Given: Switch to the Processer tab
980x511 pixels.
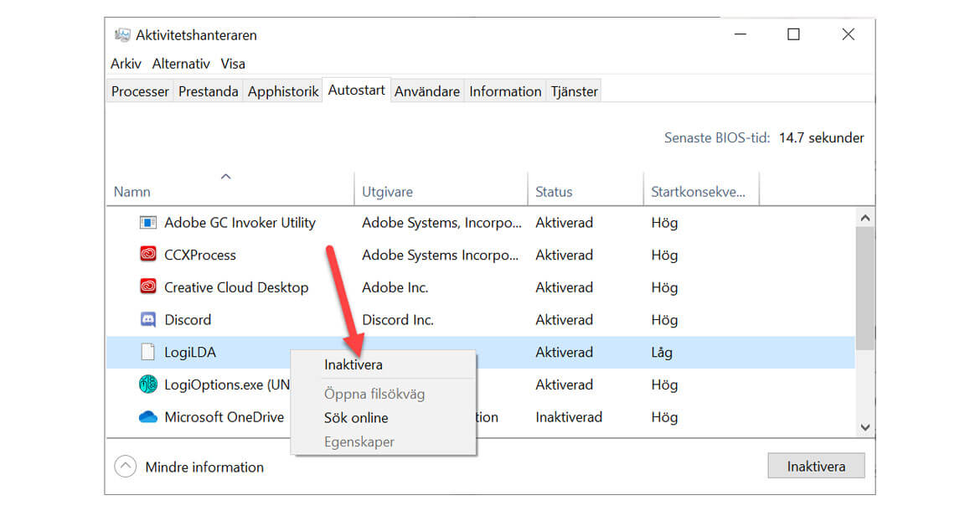Looking at the screenshot, I should 140,91.
